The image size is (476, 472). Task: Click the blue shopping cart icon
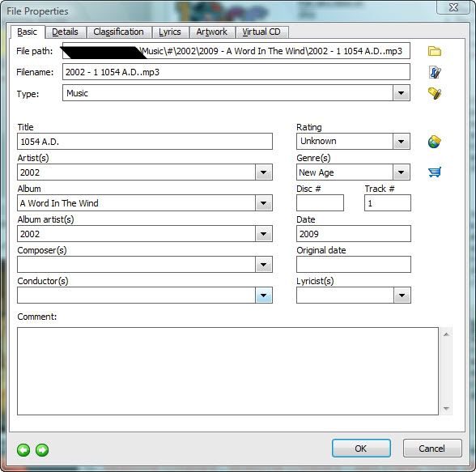(x=435, y=172)
